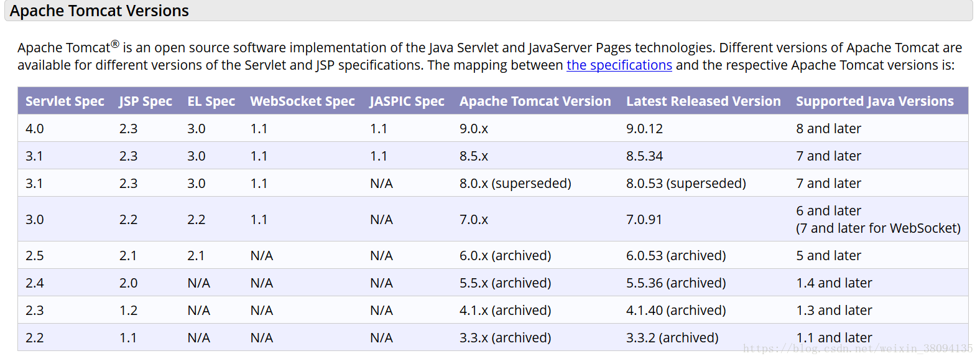The height and width of the screenshot is (361, 980).
Task: Click the 6.0.x (archived) cell
Action: coord(506,256)
